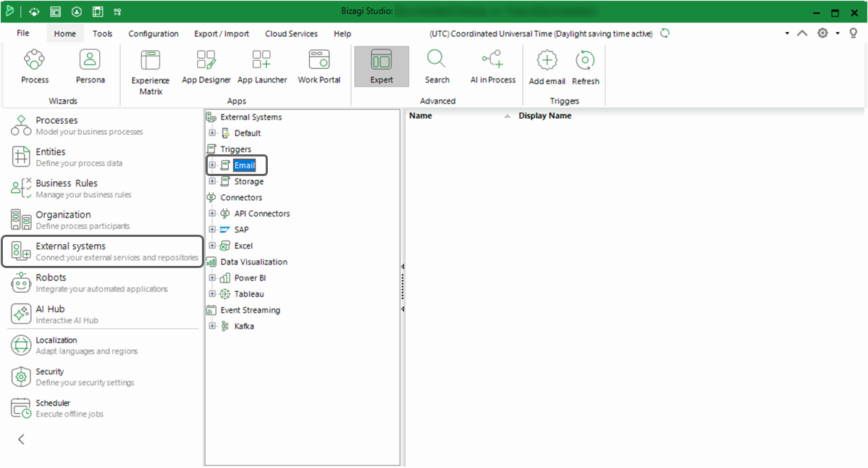The image size is (868, 468).
Task: Select the Event Streaming tree category
Action: click(x=250, y=309)
